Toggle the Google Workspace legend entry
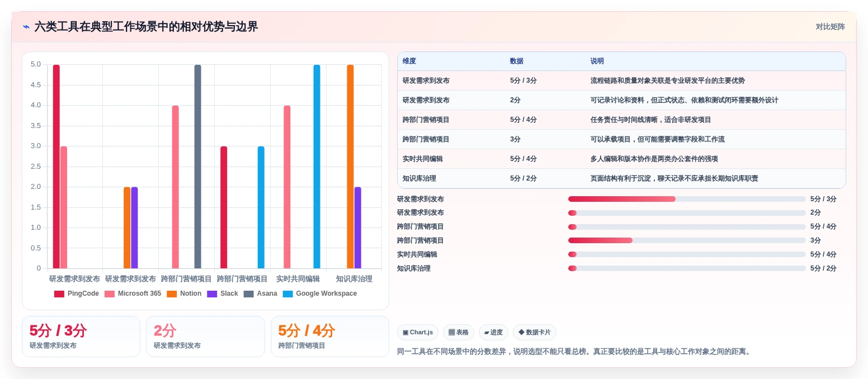Viewport: 868px width, 379px height. coord(320,294)
